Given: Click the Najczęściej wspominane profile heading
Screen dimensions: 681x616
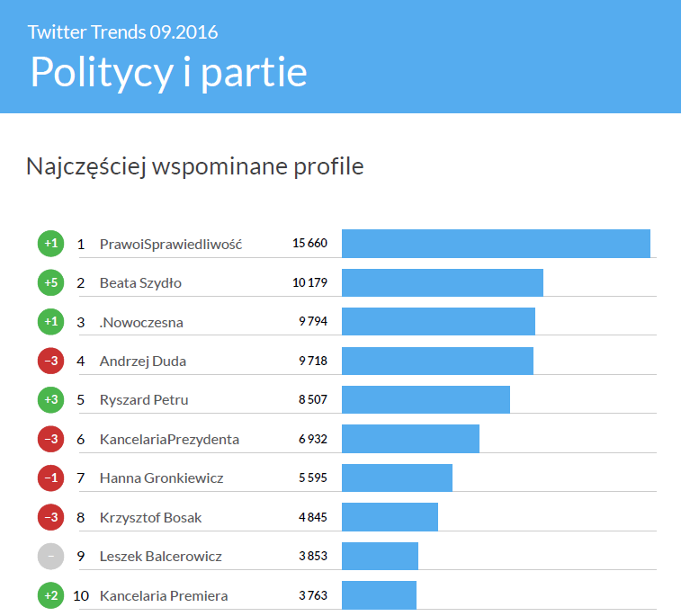Looking at the screenshot, I should [x=195, y=167].
